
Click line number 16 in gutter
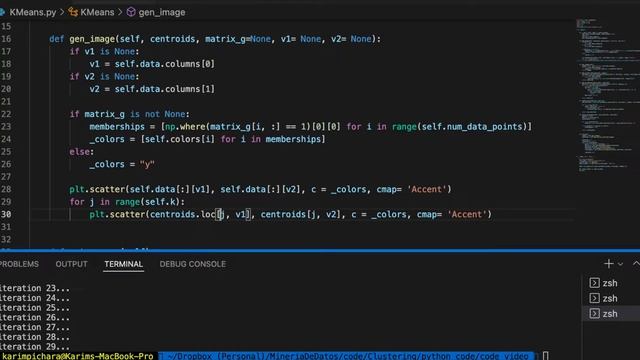pos(6,39)
